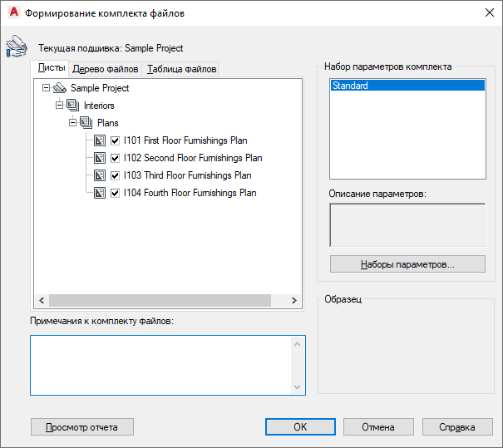Click into the Примечания к комплекту файлов field

[162, 365]
